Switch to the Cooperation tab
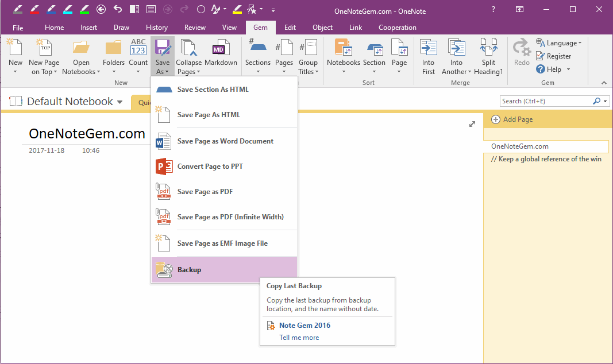This screenshot has height=364, width=613. pyautogui.click(x=397, y=28)
